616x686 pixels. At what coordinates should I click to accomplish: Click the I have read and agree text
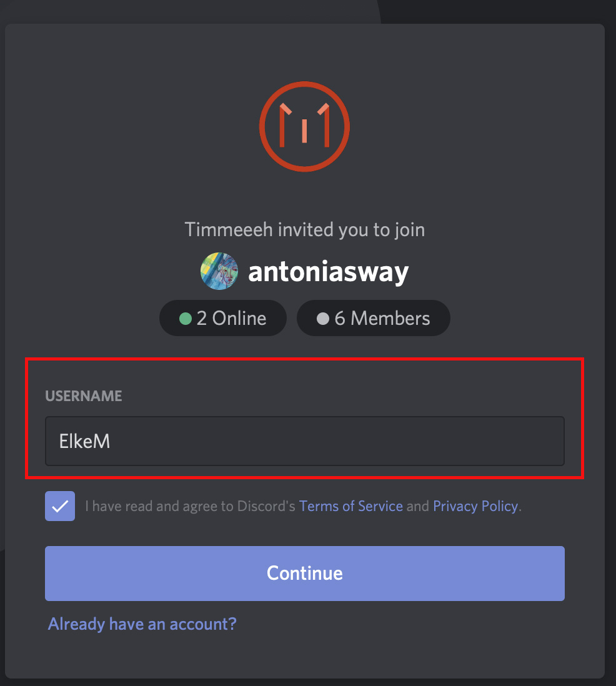tap(191, 506)
